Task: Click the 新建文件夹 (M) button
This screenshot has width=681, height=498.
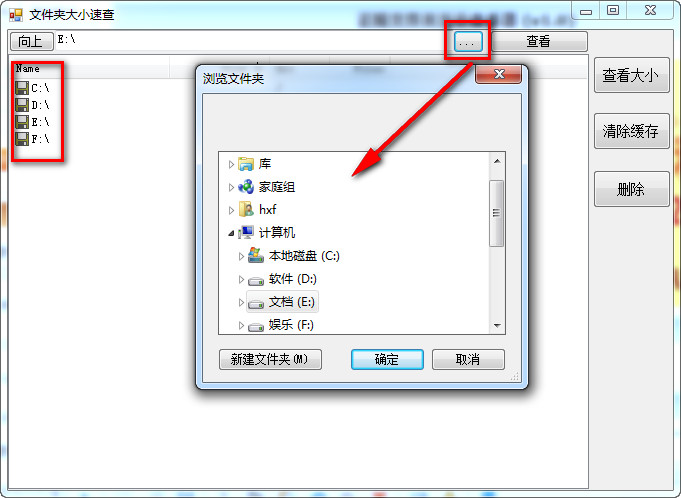Action: [270, 359]
